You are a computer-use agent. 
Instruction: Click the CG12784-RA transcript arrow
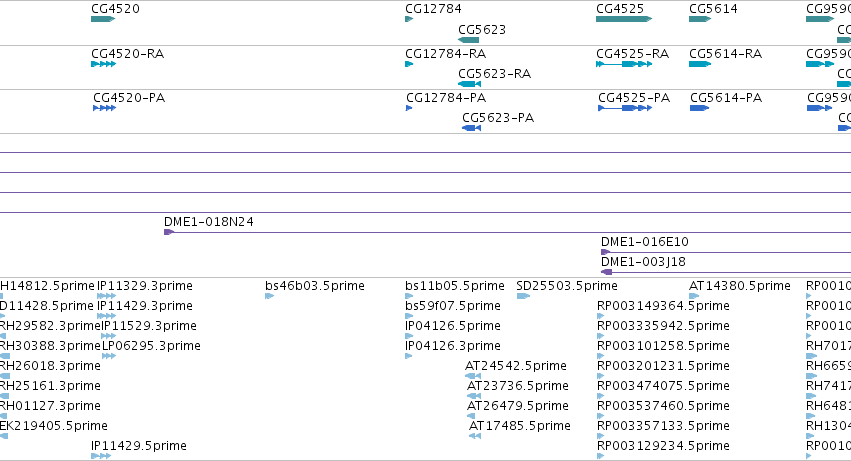[409, 64]
